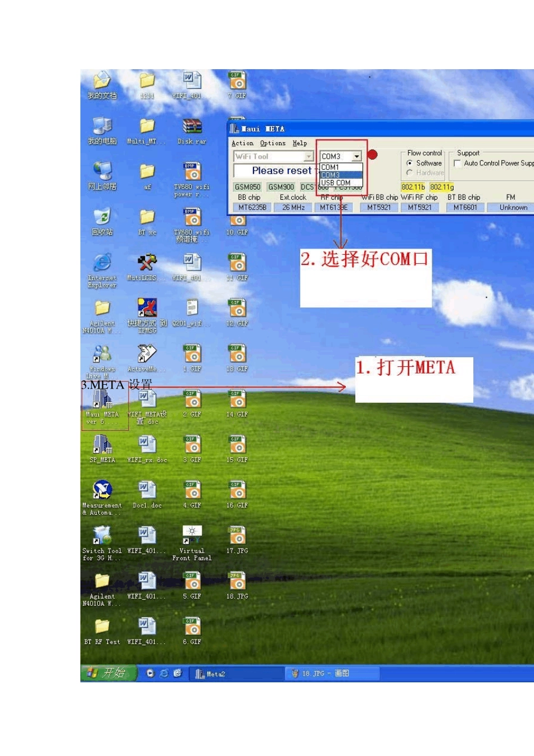534x756 pixels.
Task: Select the WIFI_META设置.doc document icon
Action: (x=147, y=407)
